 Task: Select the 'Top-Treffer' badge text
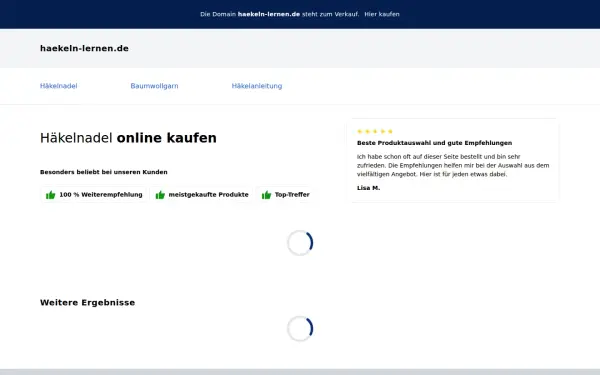tap(292, 195)
